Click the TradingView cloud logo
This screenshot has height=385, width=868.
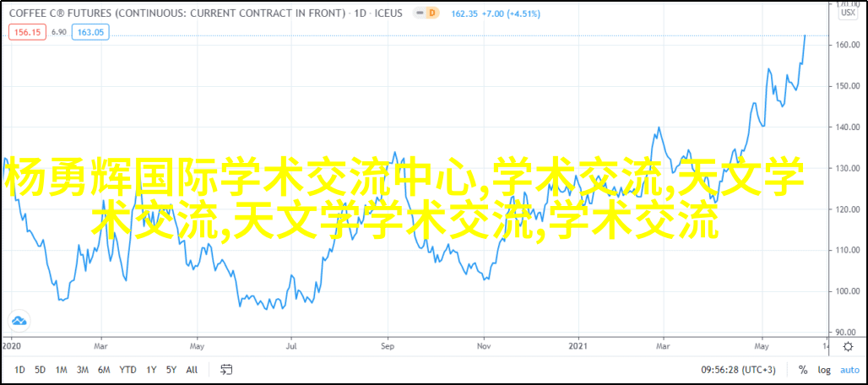point(19,320)
